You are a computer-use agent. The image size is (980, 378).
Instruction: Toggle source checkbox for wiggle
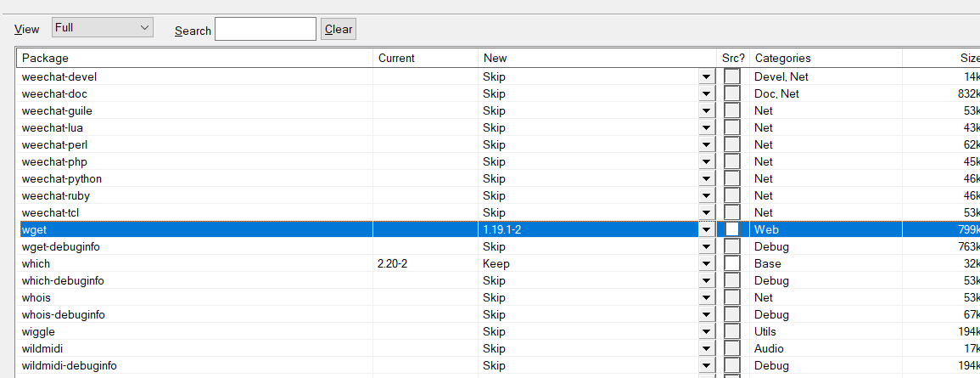(732, 331)
